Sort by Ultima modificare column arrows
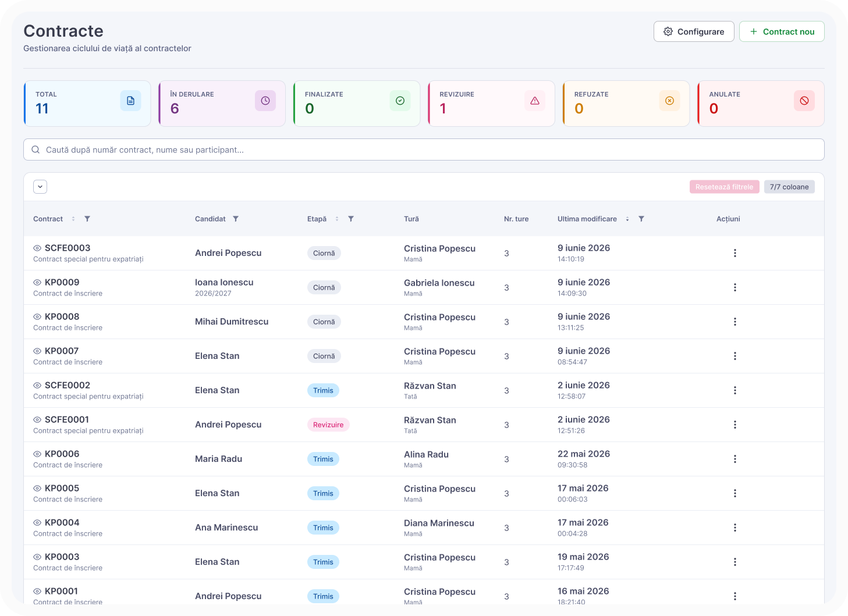The image size is (848, 616). point(627,219)
